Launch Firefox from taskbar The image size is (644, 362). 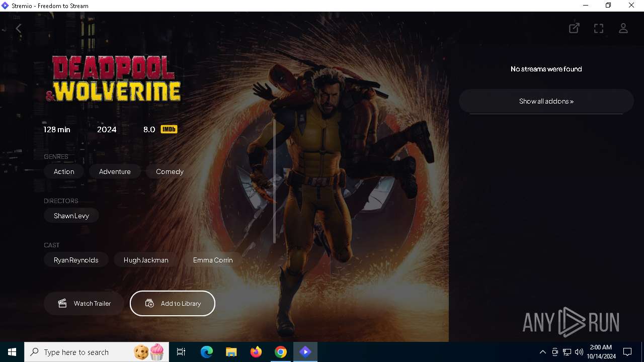(256, 352)
